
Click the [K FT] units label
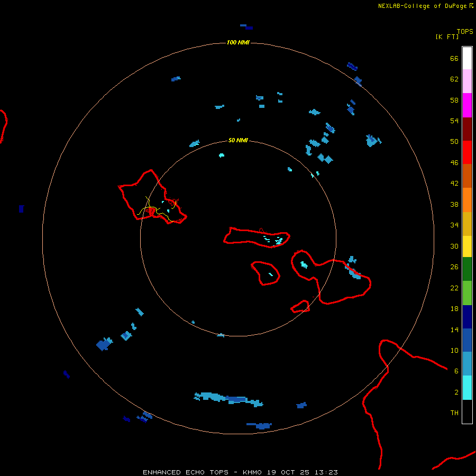(447, 36)
